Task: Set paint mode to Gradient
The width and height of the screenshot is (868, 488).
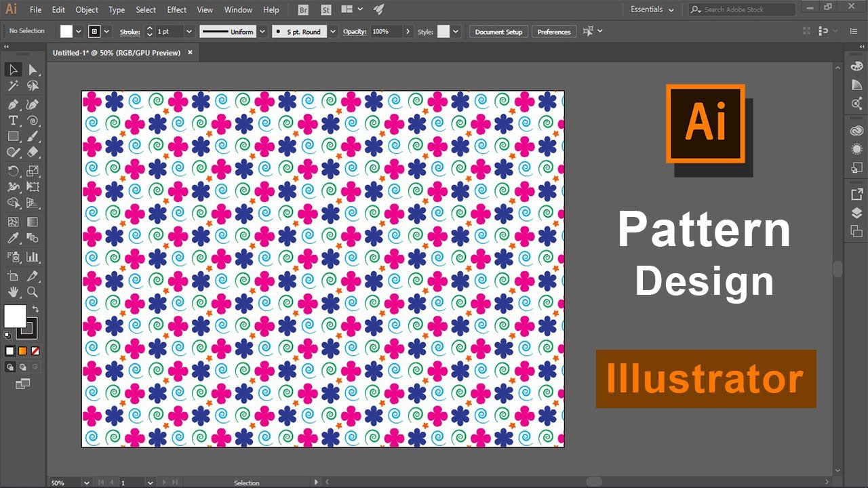Action: pos(22,351)
